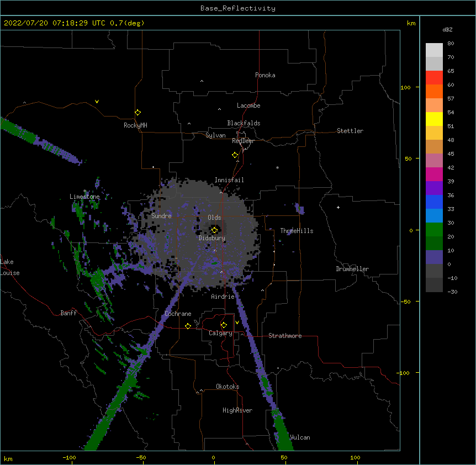Click the Strathmore town label
Screen dimensions: 476x465
click(285, 336)
